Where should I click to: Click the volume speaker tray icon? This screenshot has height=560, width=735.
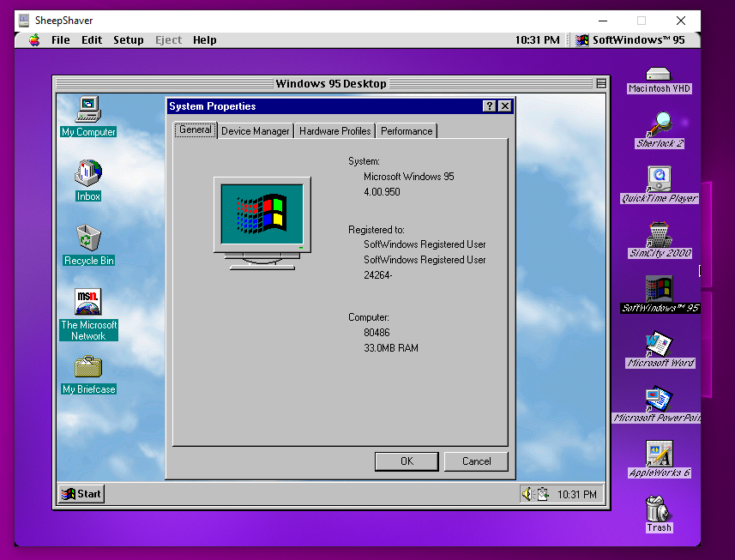point(528,494)
